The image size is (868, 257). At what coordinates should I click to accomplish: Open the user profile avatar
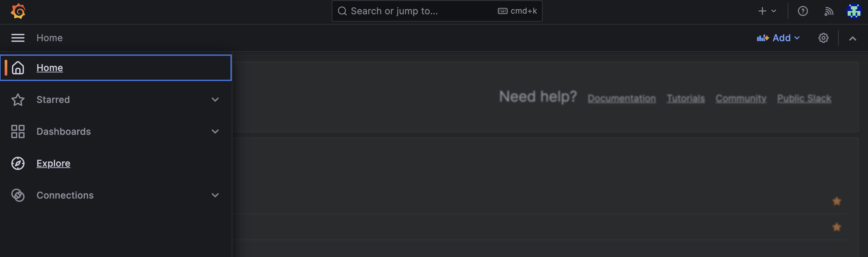click(x=853, y=11)
